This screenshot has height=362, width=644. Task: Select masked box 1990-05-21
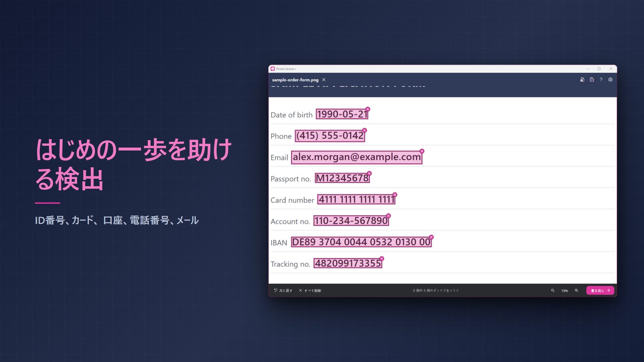(x=342, y=114)
